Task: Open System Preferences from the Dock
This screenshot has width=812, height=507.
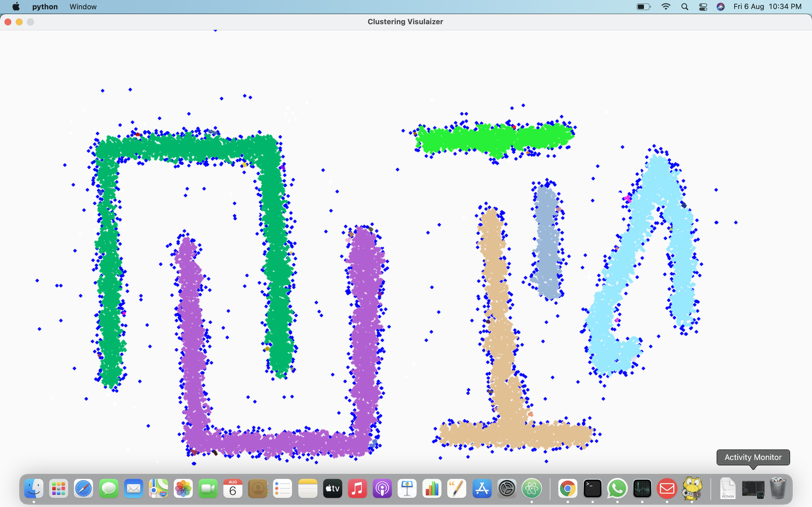Action: click(x=507, y=489)
